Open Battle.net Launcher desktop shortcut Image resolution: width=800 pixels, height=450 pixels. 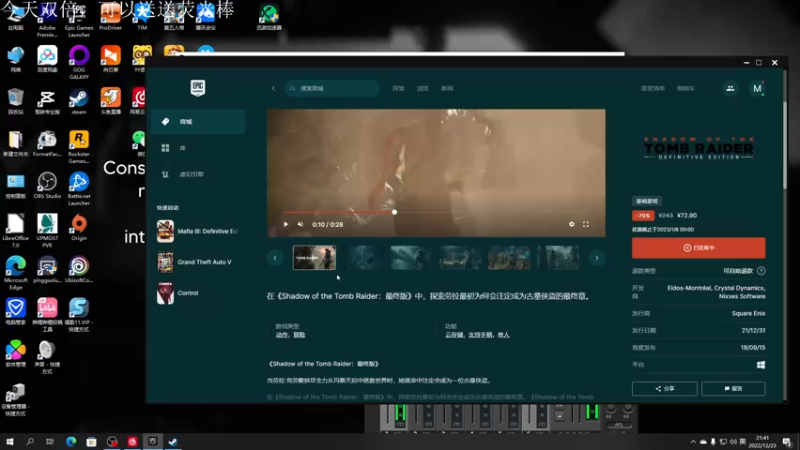tap(79, 189)
